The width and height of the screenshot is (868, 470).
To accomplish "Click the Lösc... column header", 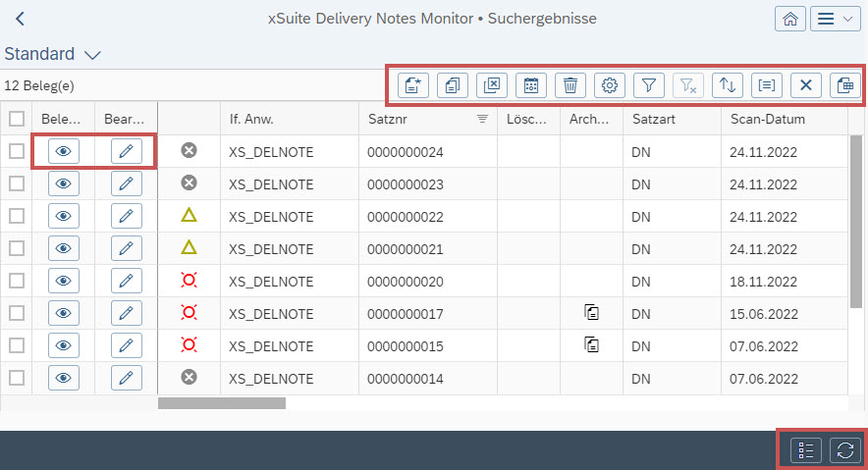I will (x=526, y=119).
